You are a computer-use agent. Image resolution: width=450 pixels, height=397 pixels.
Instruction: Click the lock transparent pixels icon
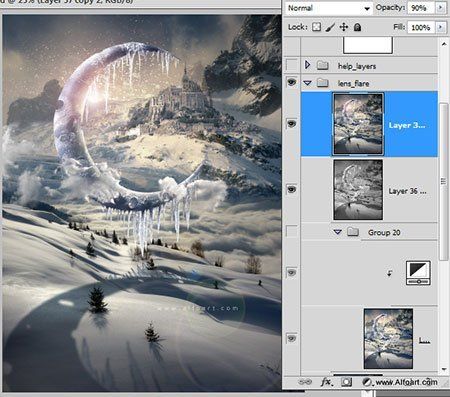pos(316,27)
